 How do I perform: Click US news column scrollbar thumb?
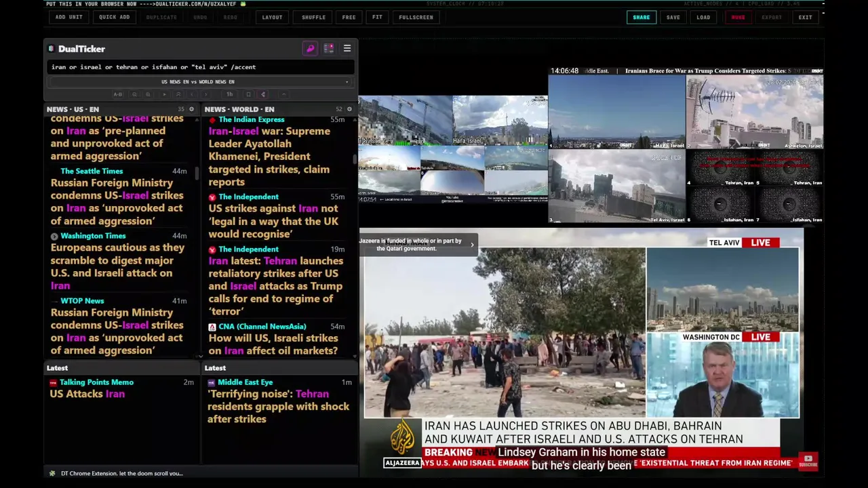coord(197,174)
